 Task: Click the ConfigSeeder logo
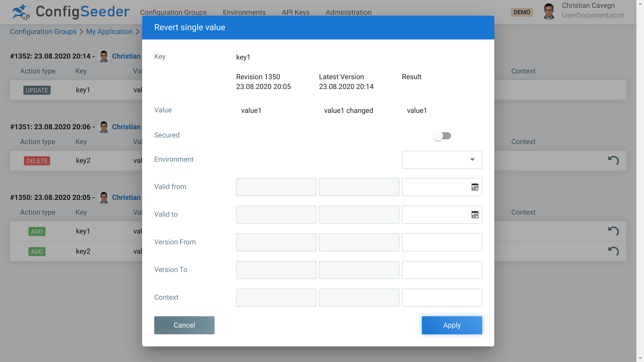click(71, 12)
